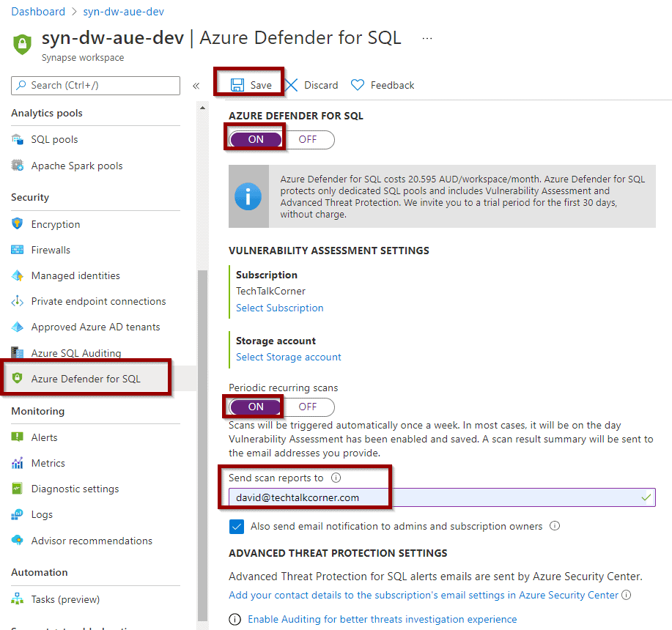
Task: Collapse the sidebar with the double chevron
Action: [196, 86]
